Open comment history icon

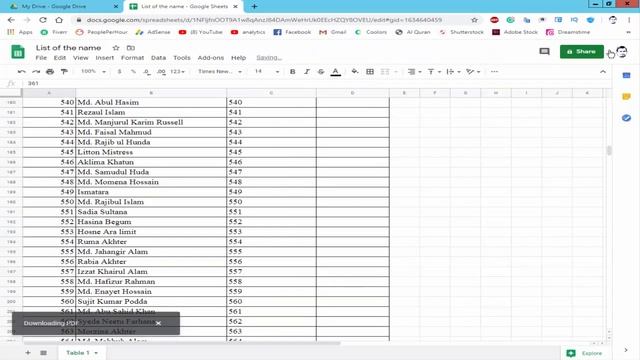(x=544, y=51)
